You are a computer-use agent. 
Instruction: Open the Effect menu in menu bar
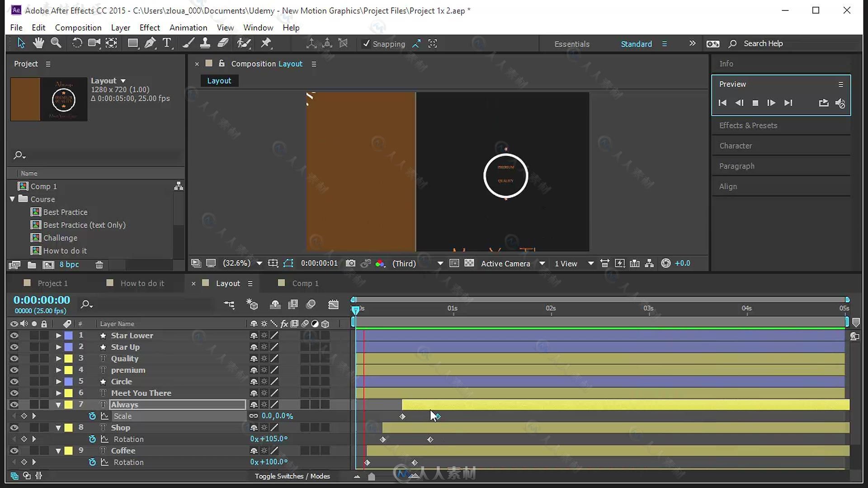coord(149,28)
